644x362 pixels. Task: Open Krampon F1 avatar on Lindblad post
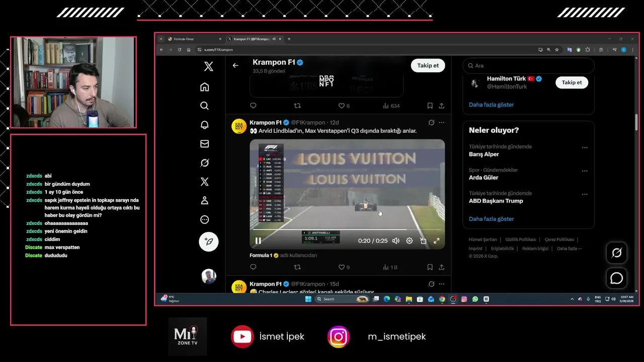click(239, 126)
